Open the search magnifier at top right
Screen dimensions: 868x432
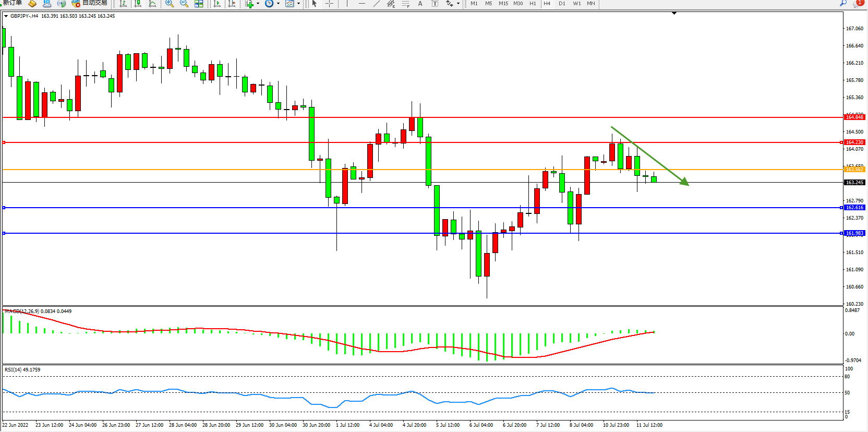point(843,3)
